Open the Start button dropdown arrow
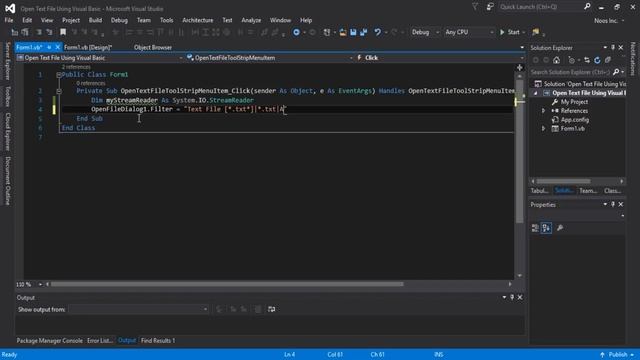 pos(524,32)
